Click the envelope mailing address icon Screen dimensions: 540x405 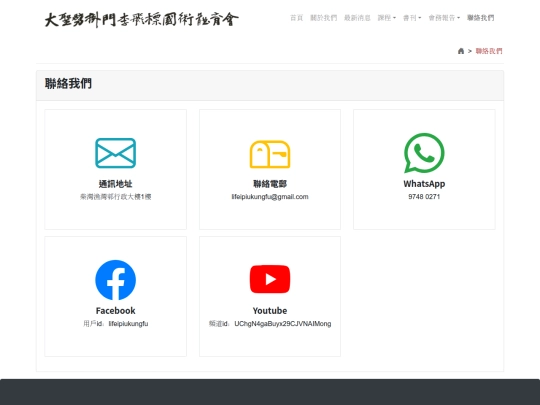[x=115, y=153]
